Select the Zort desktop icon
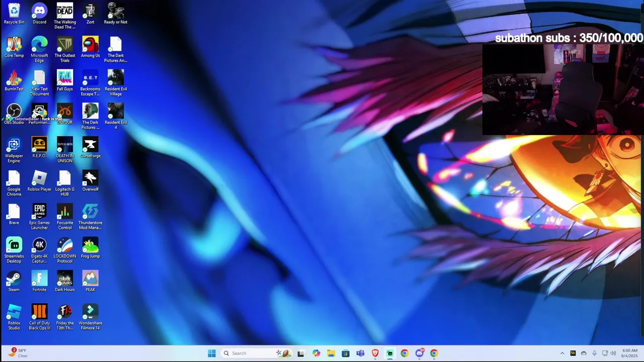Viewport: 644px width, 362px height. point(90,14)
